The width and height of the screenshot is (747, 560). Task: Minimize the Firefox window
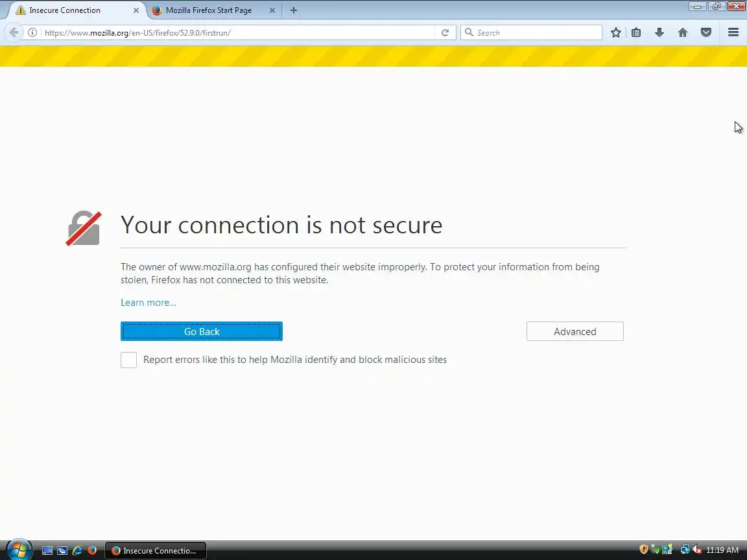click(x=697, y=6)
